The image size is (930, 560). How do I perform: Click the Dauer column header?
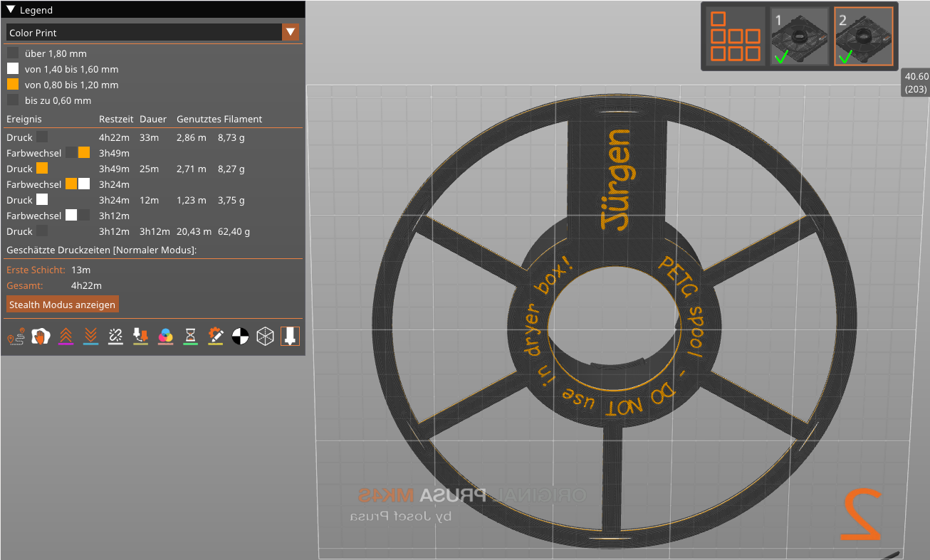[x=152, y=119]
